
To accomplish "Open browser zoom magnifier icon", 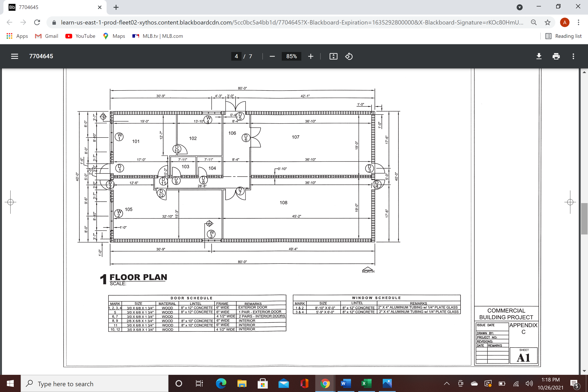I will pos(533,23).
